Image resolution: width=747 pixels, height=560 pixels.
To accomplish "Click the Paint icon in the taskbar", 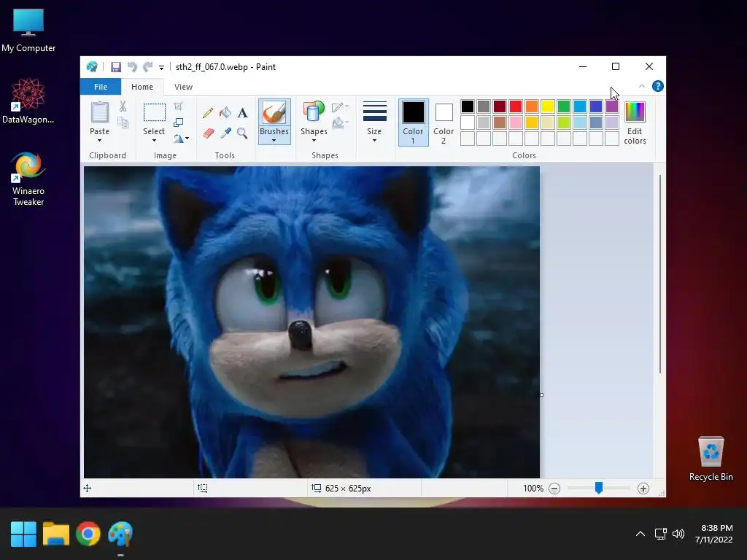I will click(120, 534).
